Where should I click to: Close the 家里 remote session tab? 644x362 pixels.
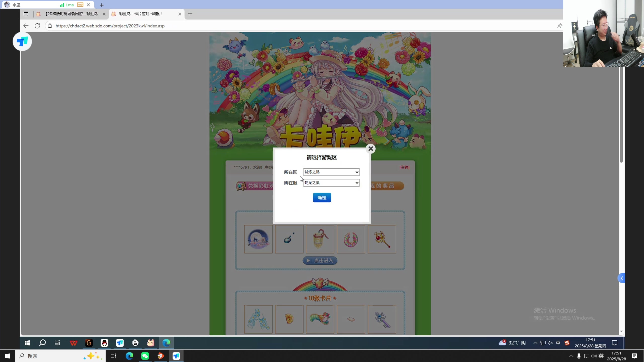click(88, 5)
